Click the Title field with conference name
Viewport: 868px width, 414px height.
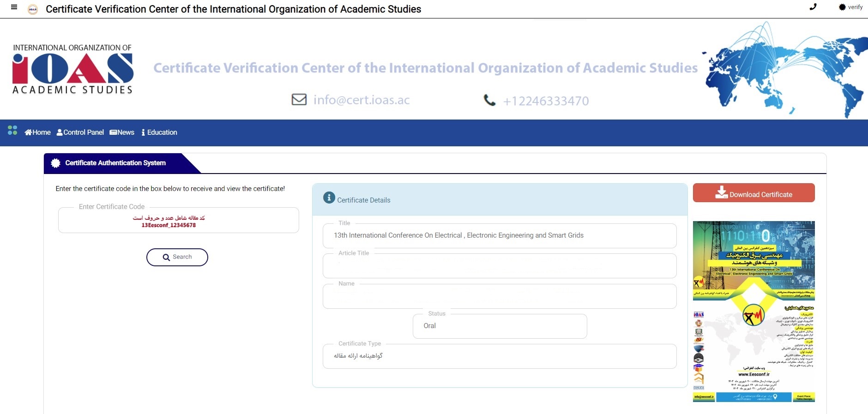coord(500,236)
